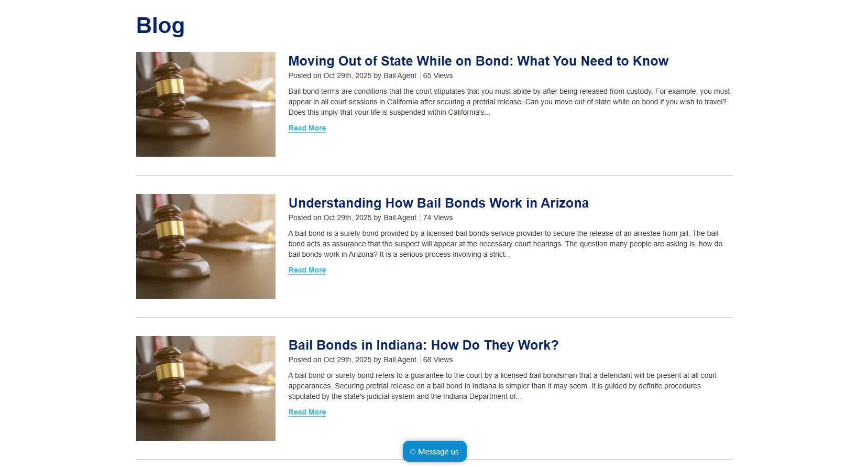Click the 68 Views count on the Indiana post
Viewport: 868px width, 467px height.
(438, 360)
